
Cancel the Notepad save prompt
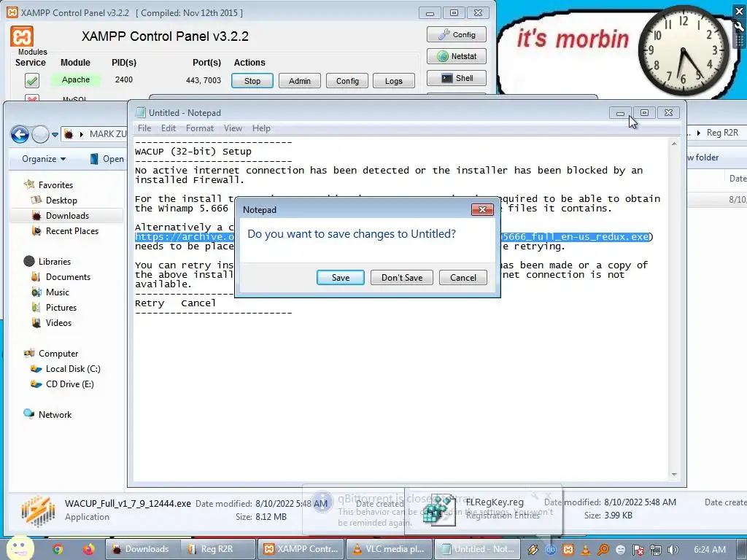462,278
